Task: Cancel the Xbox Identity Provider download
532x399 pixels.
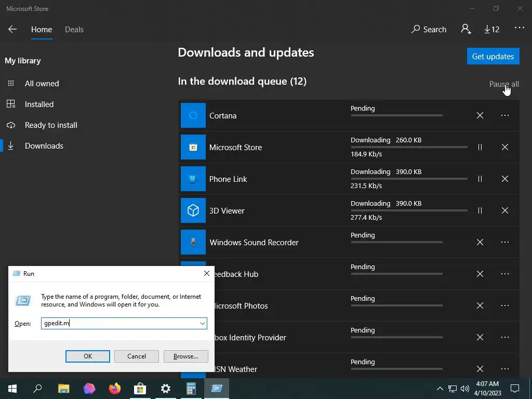Action: point(480,337)
